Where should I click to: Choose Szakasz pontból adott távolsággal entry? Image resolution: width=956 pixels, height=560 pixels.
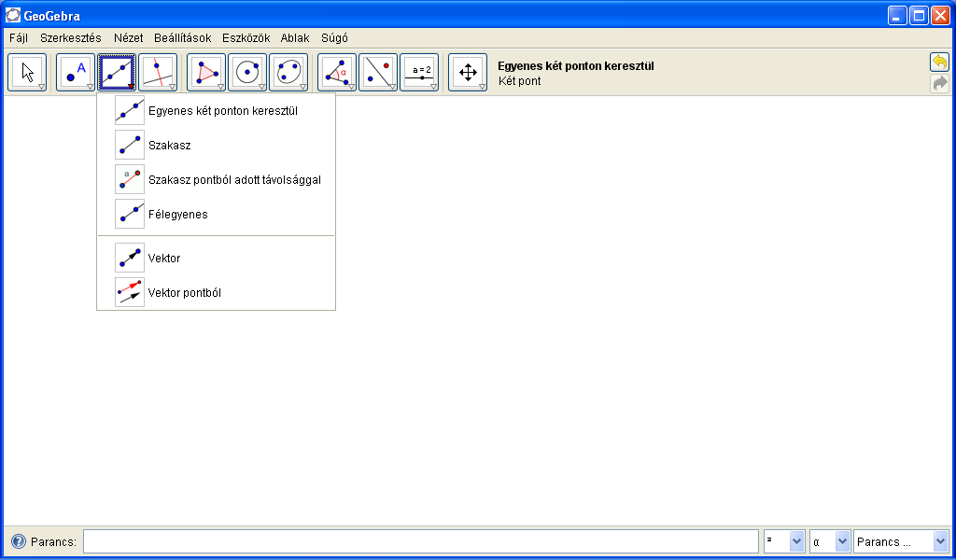point(217,179)
